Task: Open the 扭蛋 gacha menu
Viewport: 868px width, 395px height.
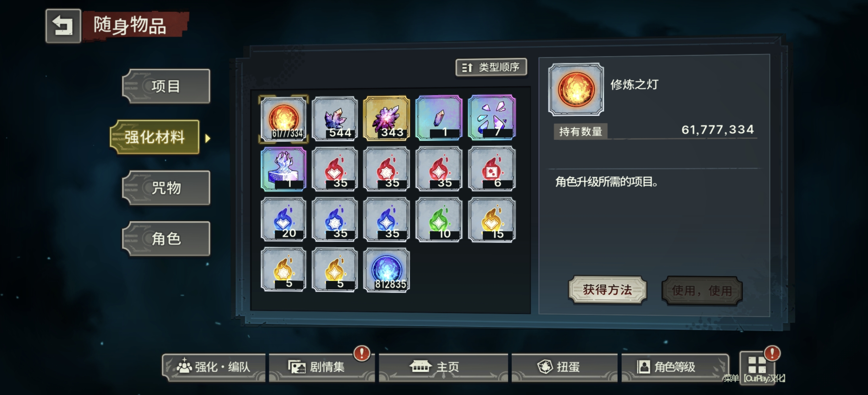Action: pyautogui.click(x=564, y=367)
